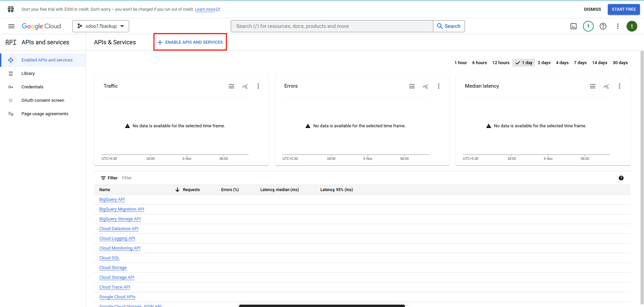Viewport: 644px width, 307px height.
Task: Open the main navigation hamburger menu
Action: [x=11, y=26]
